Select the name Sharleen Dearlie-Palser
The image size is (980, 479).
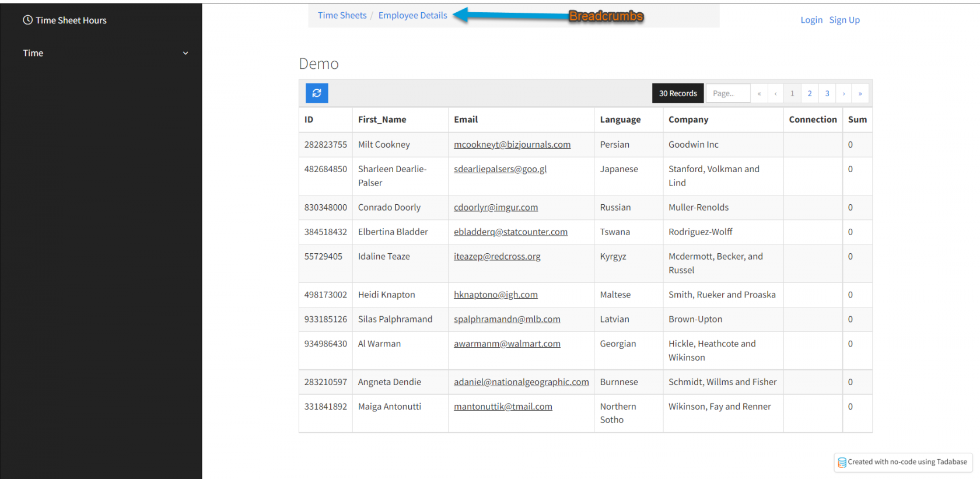[392, 176]
